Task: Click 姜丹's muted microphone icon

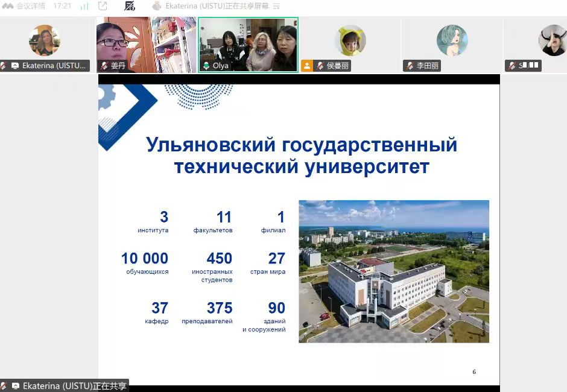Action: pyautogui.click(x=105, y=66)
